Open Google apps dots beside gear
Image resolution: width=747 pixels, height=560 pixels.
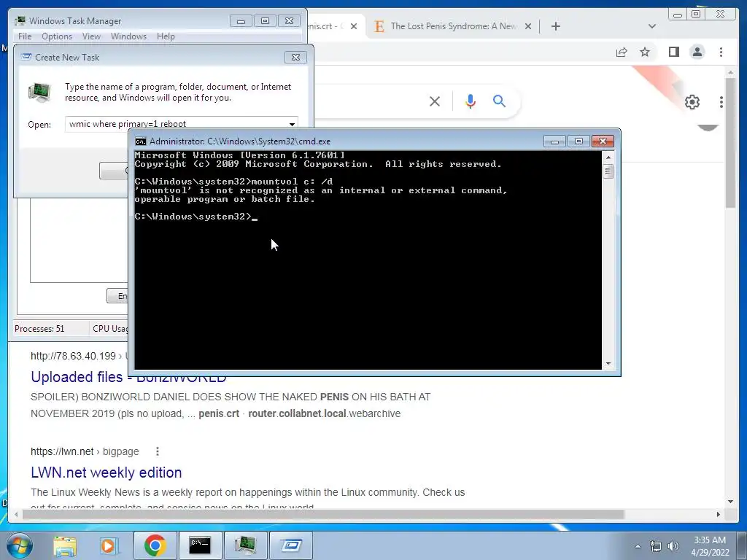click(x=721, y=102)
